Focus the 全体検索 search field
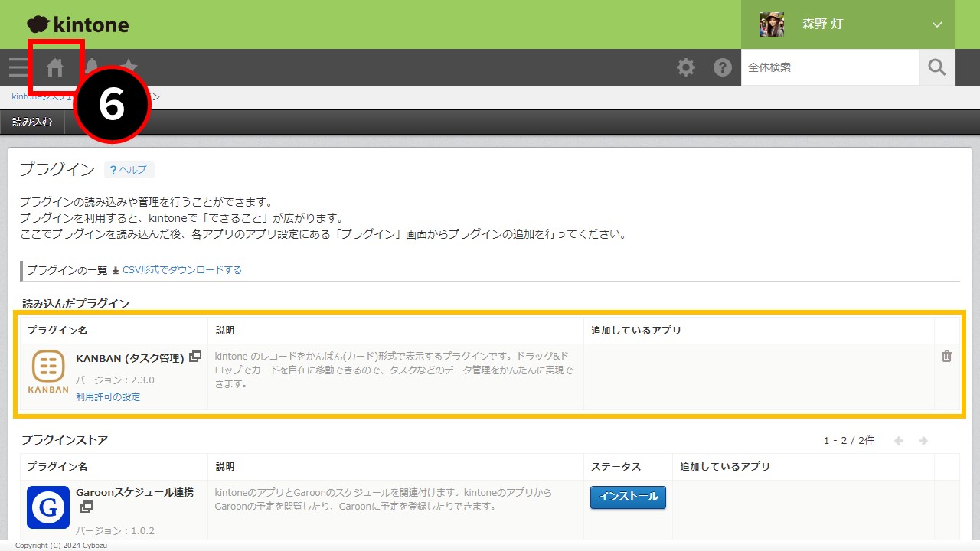This screenshot has height=551, width=980. pos(830,67)
